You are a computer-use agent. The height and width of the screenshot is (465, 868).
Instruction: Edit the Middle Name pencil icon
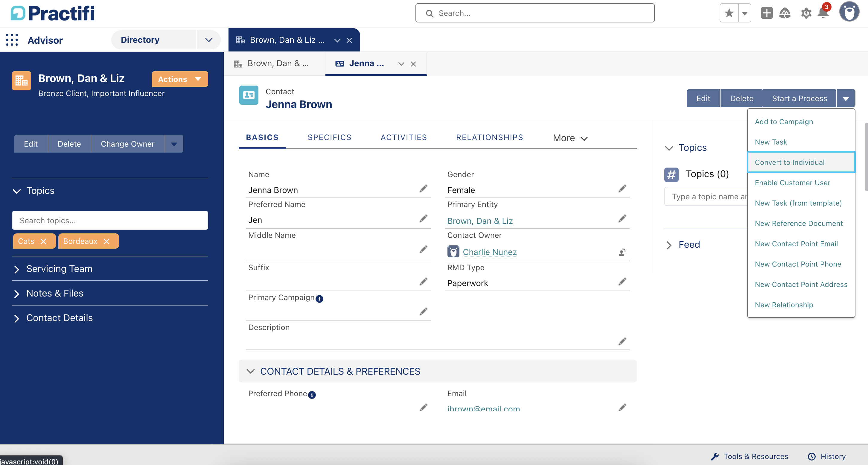[x=423, y=249]
